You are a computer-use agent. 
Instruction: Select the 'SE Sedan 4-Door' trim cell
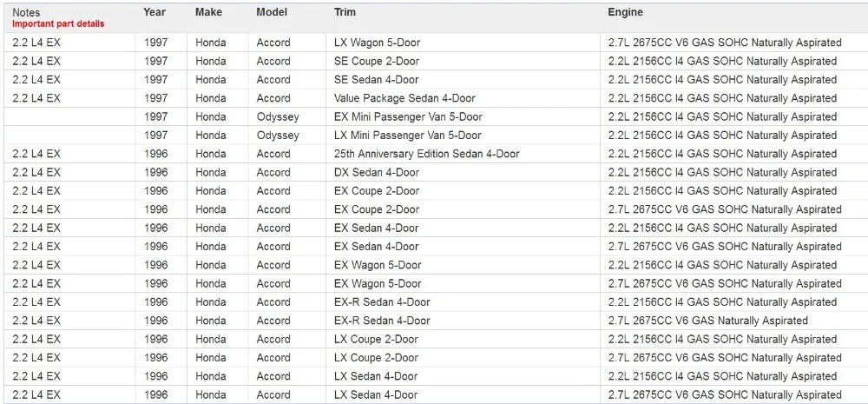[376, 80]
